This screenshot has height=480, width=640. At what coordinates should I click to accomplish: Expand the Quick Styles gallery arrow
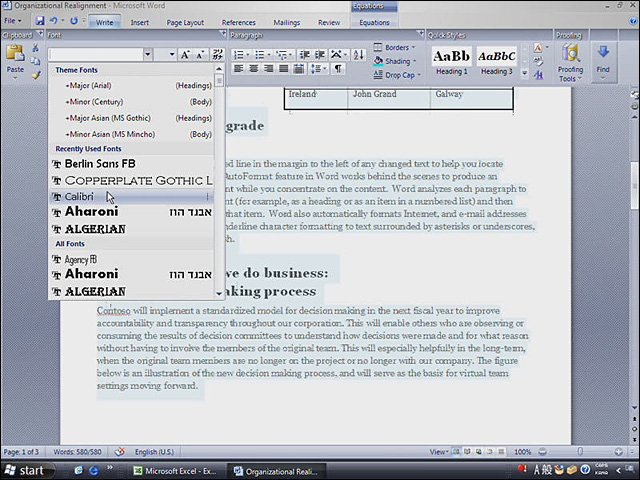pos(524,73)
